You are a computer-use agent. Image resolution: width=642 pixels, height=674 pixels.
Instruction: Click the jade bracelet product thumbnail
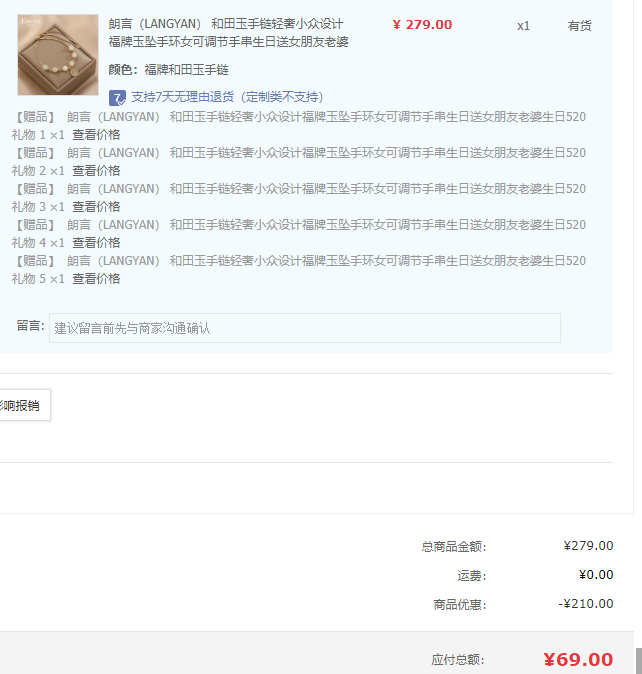[58, 55]
